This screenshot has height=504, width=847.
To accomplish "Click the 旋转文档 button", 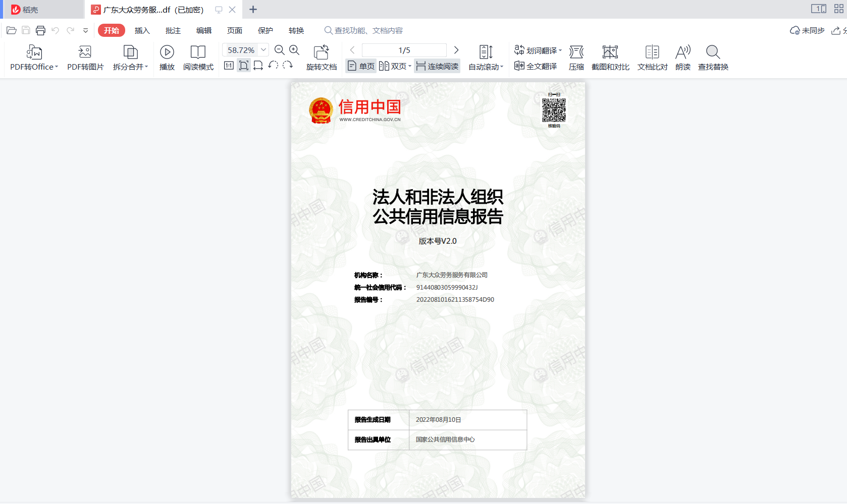I will point(322,57).
